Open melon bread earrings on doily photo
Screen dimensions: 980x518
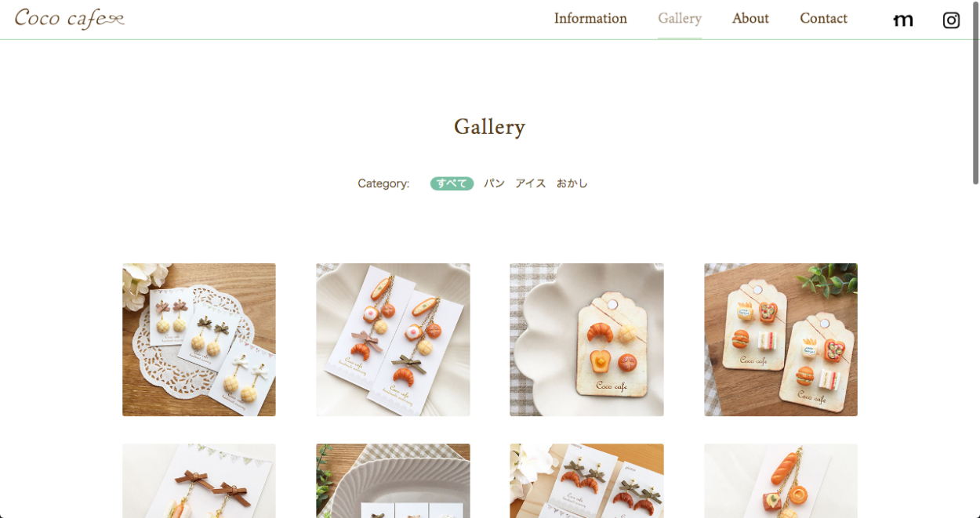tap(199, 339)
